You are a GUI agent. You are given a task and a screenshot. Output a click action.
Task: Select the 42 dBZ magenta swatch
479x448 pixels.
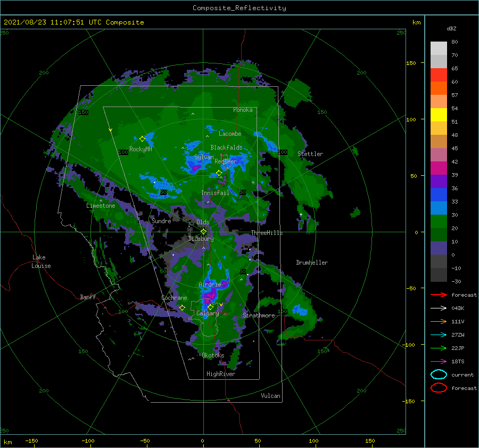[439, 168]
